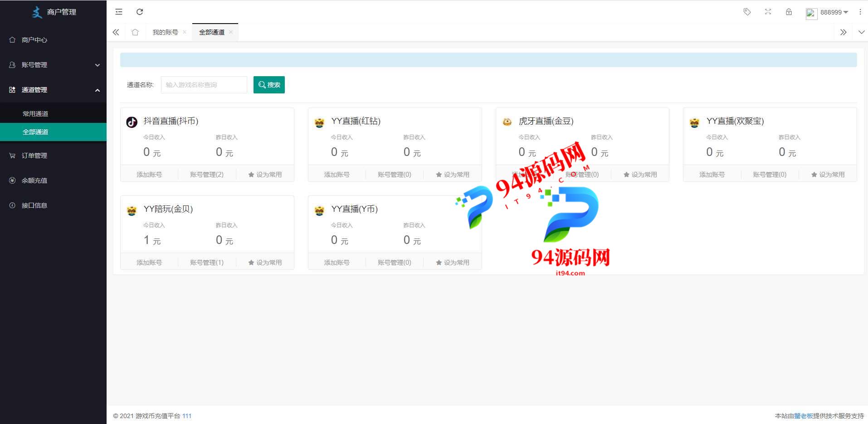
Task: Click the icon on YY直播(欢聚宝) card
Action: click(694, 122)
